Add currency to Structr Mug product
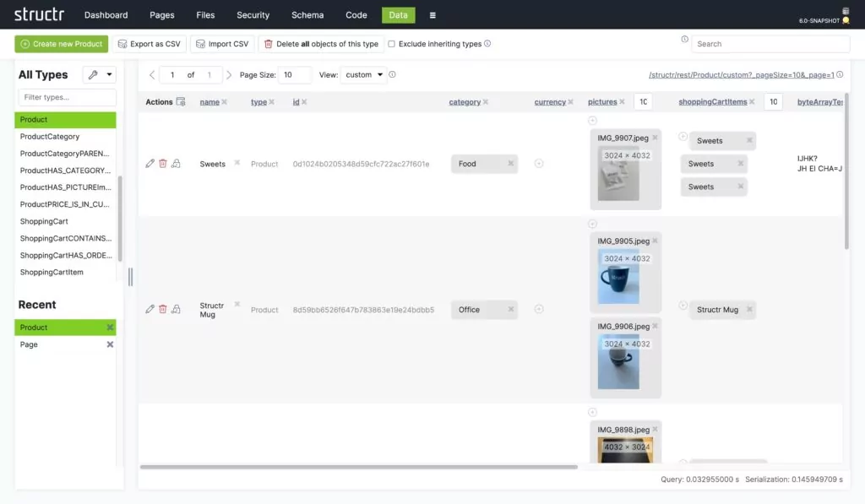The height and width of the screenshot is (504, 865). [539, 309]
